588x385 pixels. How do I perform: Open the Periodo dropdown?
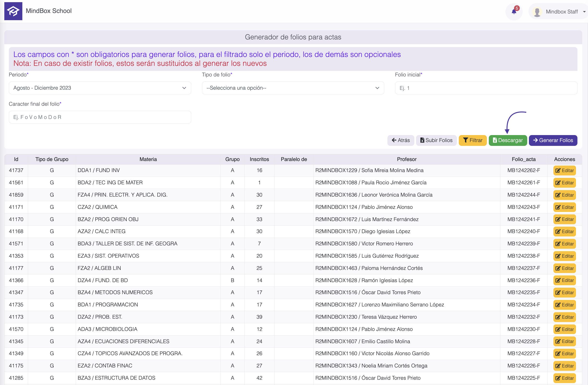(100, 88)
